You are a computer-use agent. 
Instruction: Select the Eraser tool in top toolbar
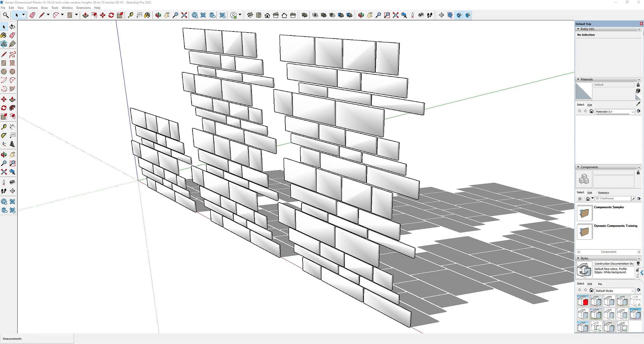click(32, 15)
